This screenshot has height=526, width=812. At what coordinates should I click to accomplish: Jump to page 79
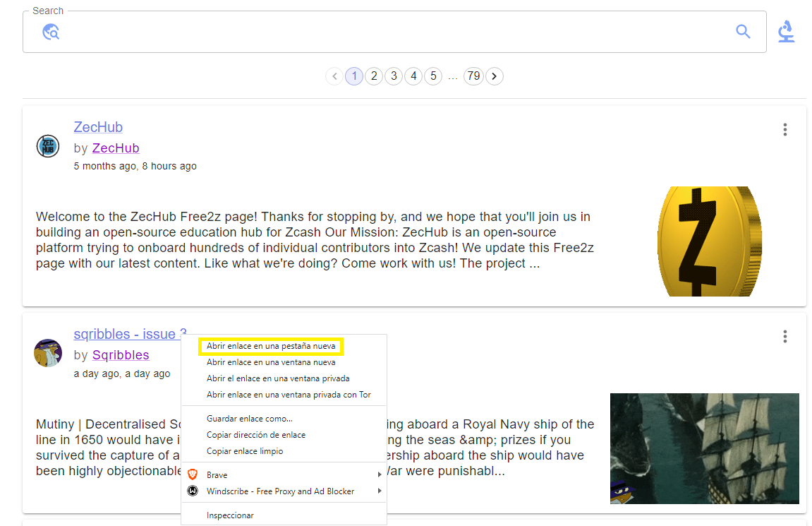coord(473,76)
